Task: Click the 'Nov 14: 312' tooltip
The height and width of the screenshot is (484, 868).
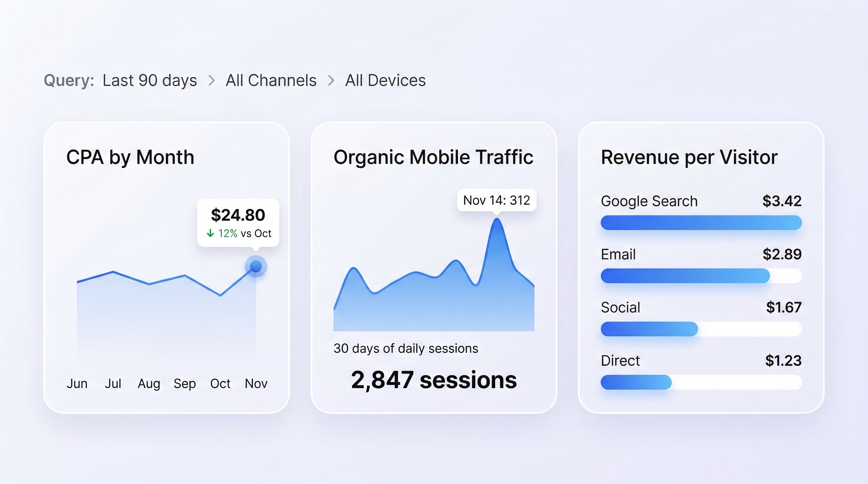Action: click(497, 200)
